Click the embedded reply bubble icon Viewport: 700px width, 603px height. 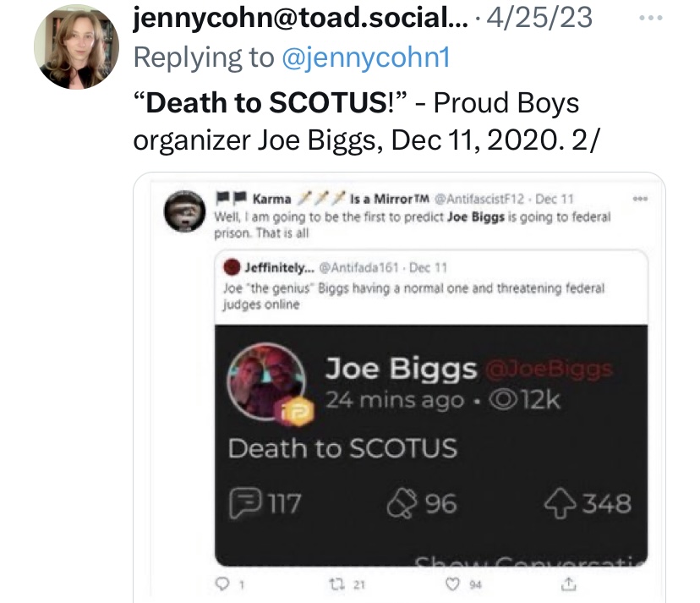click(222, 584)
